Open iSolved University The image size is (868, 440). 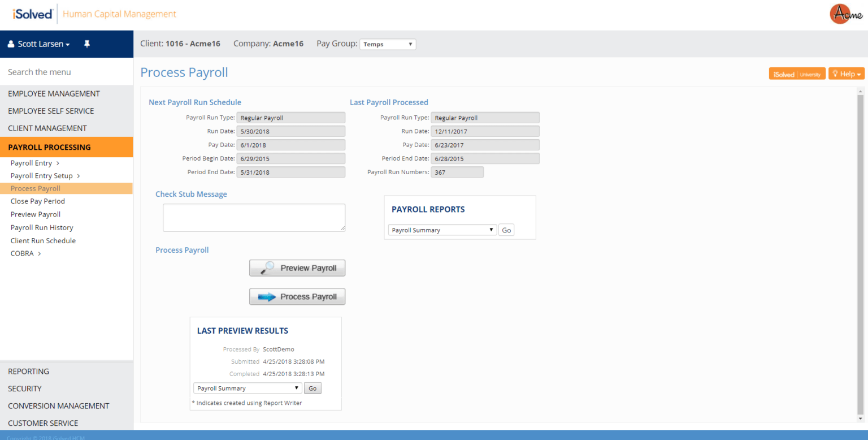[797, 74]
